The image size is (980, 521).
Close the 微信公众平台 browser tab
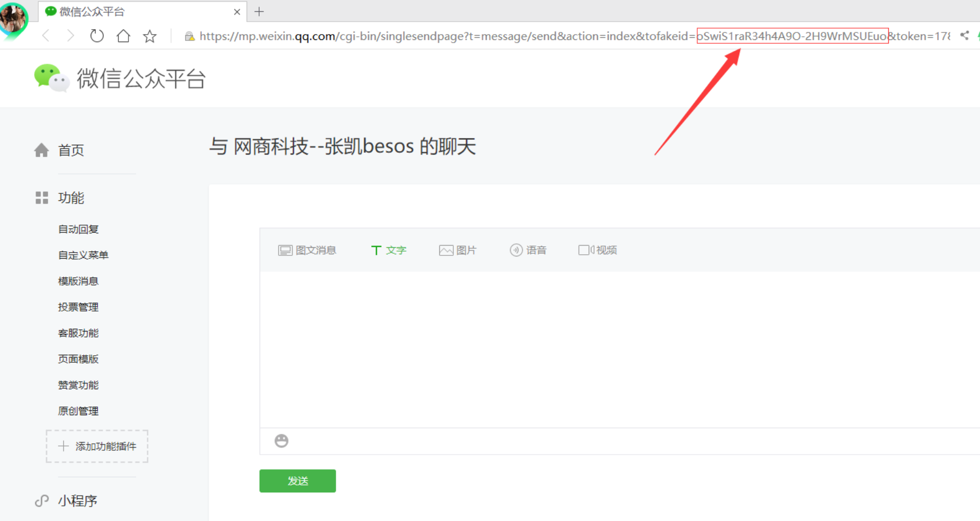coord(237,12)
